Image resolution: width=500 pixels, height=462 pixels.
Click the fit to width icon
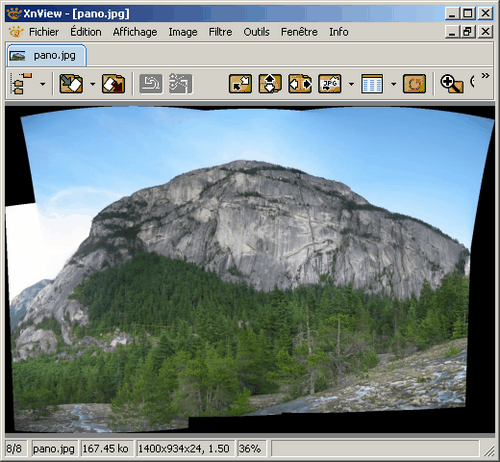(x=300, y=84)
